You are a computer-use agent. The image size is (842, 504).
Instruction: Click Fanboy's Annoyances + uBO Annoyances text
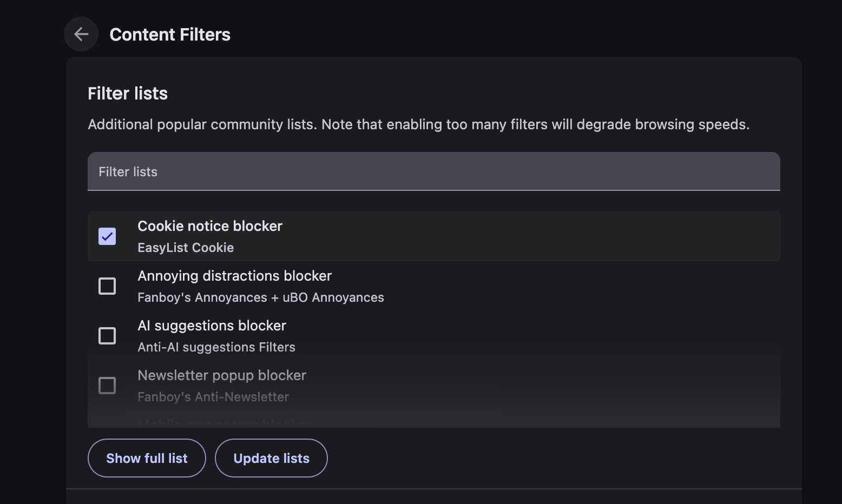(x=260, y=297)
